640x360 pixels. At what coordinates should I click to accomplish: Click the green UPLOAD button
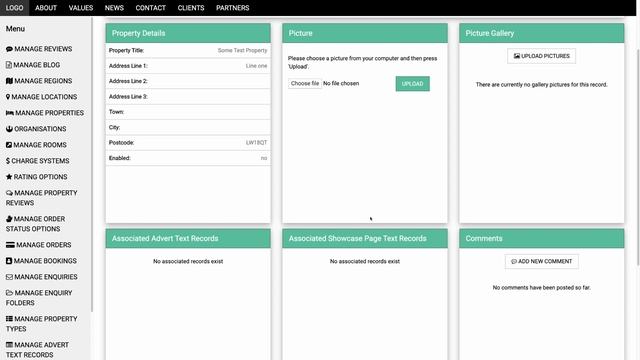[x=412, y=84]
